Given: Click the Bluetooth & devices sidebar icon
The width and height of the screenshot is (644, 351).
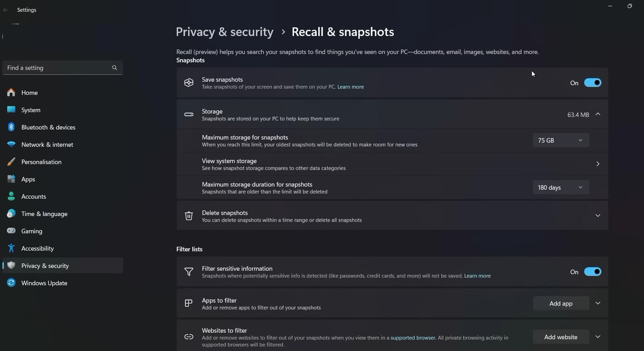Looking at the screenshot, I should [11, 127].
